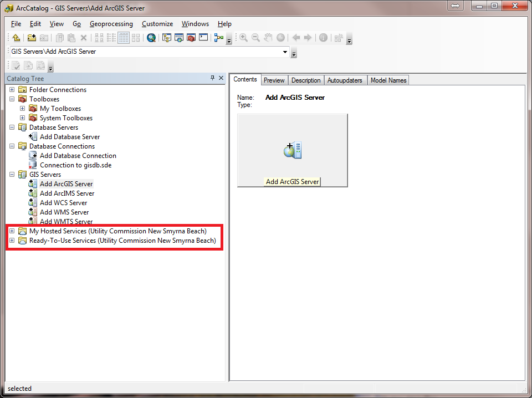Select the Zoom Out tool
This screenshot has height=398, width=532.
coord(255,38)
